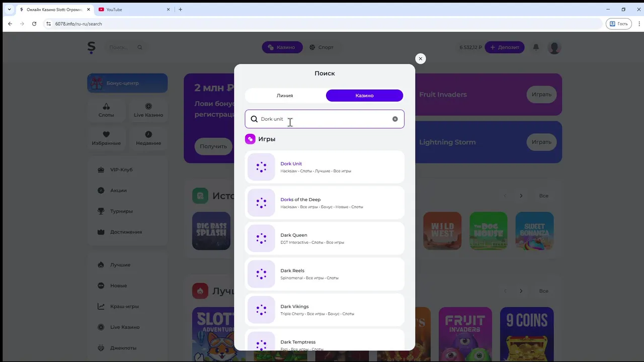Switch to the YouTube browser tab
The width and height of the screenshot is (644, 362).
pos(133,10)
